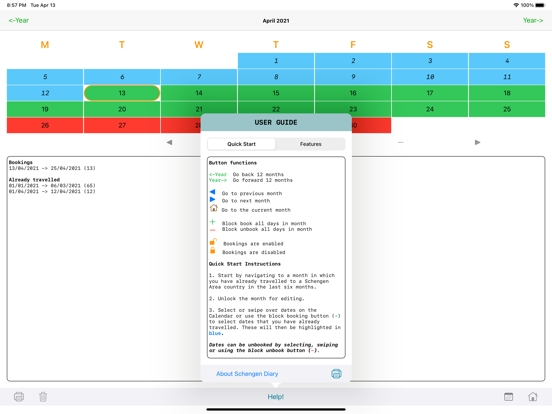Tap the battery indicator in status bar
The height and width of the screenshot is (414, 552).
pos(540,5)
